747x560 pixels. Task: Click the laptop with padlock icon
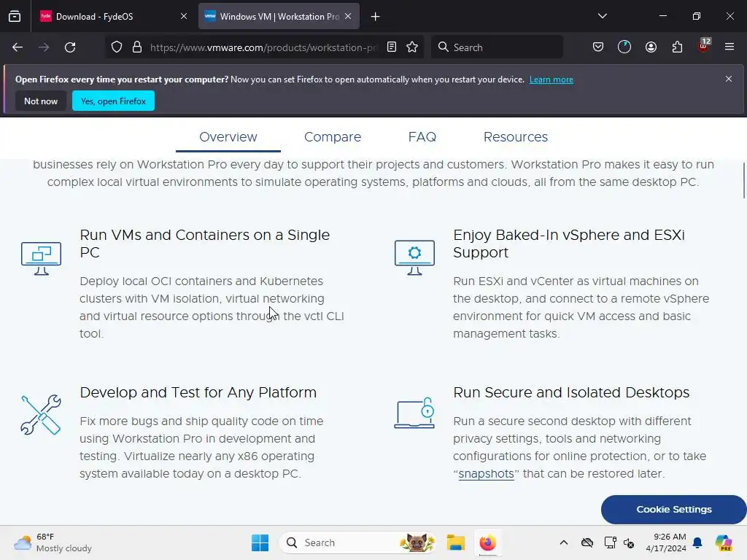[x=414, y=413]
